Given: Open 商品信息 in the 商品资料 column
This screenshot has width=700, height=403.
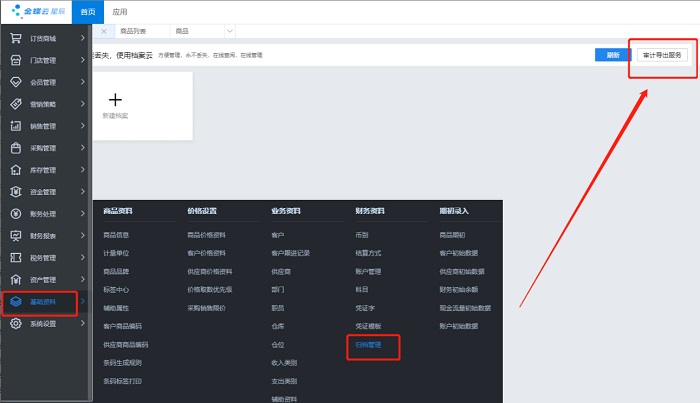Looking at the screenshot, I should tap(116, 235).
